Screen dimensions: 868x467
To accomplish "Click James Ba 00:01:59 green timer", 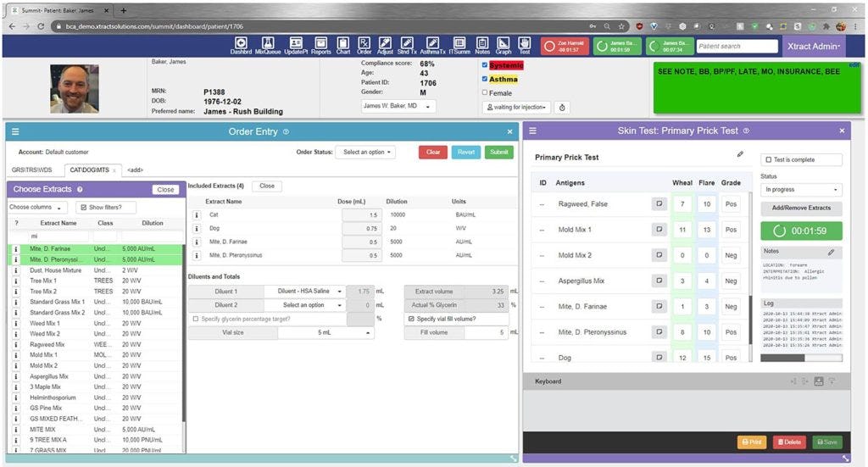I will click(617, 46).
